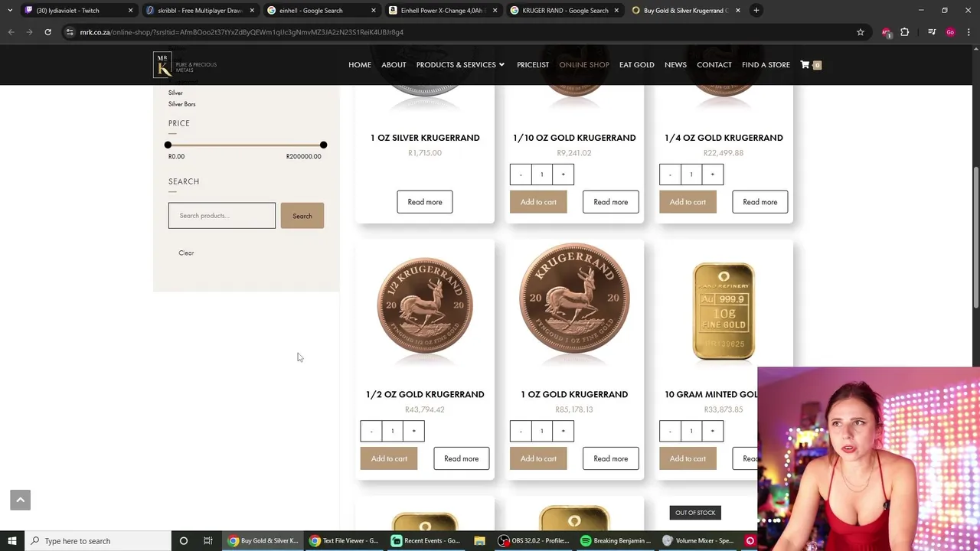Add 1/2 oz Gold Krugerrand to cart
This screenshot has width=980, height=551.
click(389, 458)
